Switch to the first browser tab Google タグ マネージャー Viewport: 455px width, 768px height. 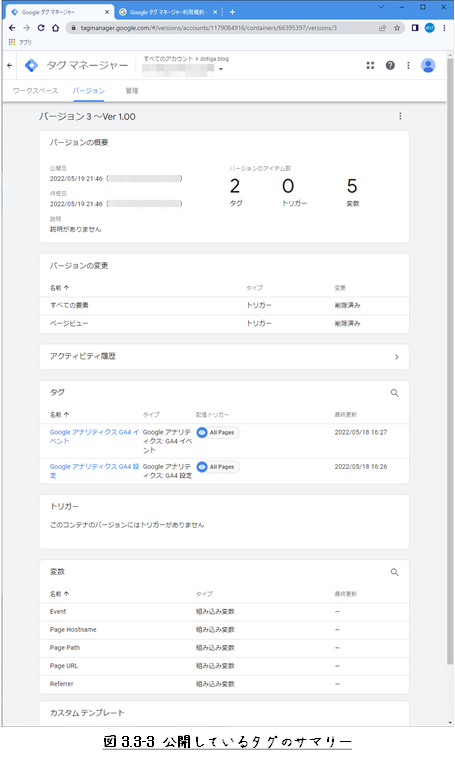coord(61,12)
